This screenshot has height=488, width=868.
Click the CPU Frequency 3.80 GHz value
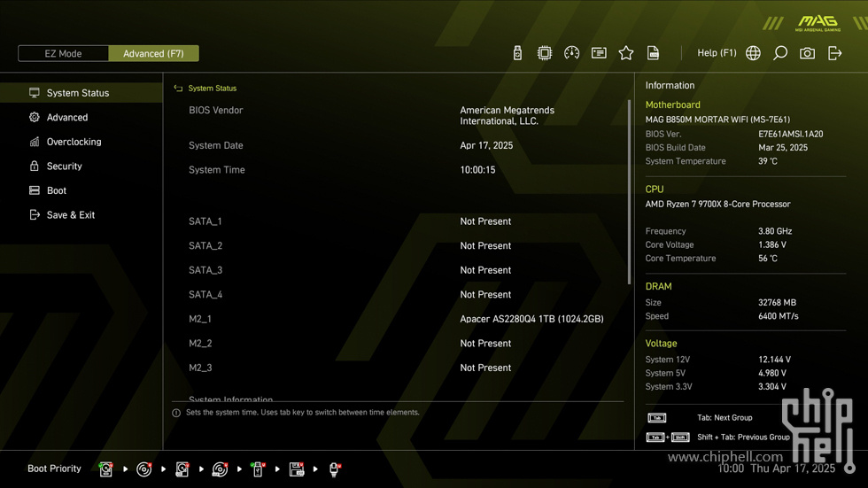tap(775, 231)
